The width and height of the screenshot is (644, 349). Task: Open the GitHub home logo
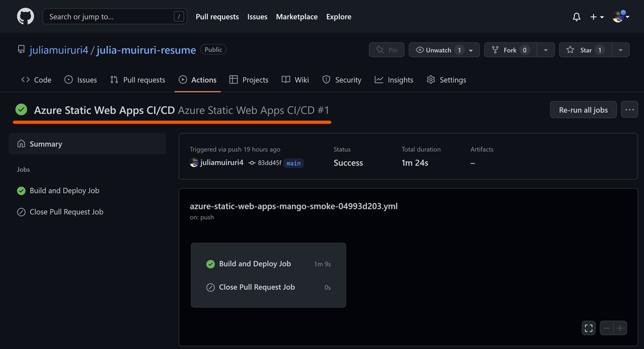point(26,16)
